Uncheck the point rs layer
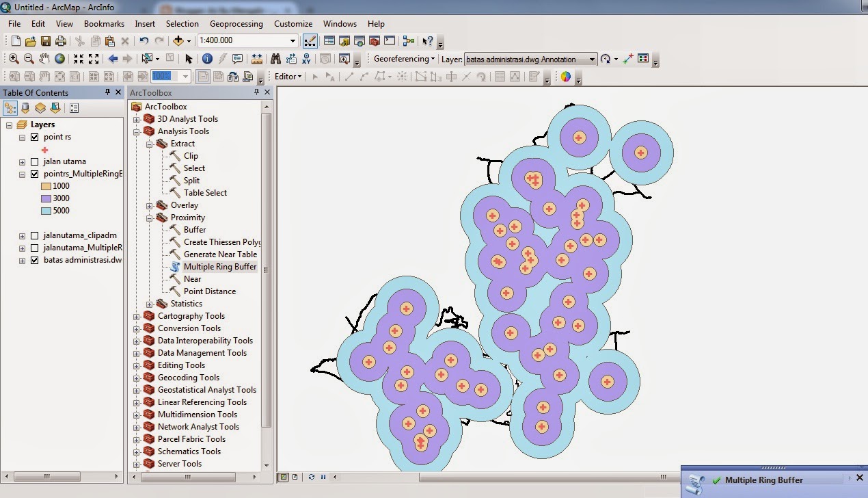The image size is (868, 498). click(x=35, y=137)
